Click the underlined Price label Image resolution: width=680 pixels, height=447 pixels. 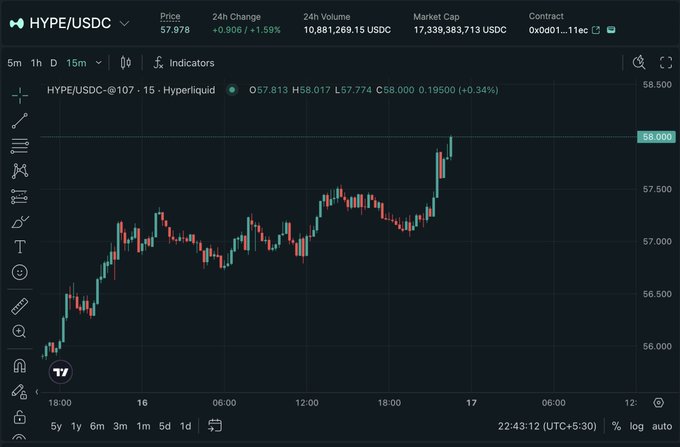(170, 16)
